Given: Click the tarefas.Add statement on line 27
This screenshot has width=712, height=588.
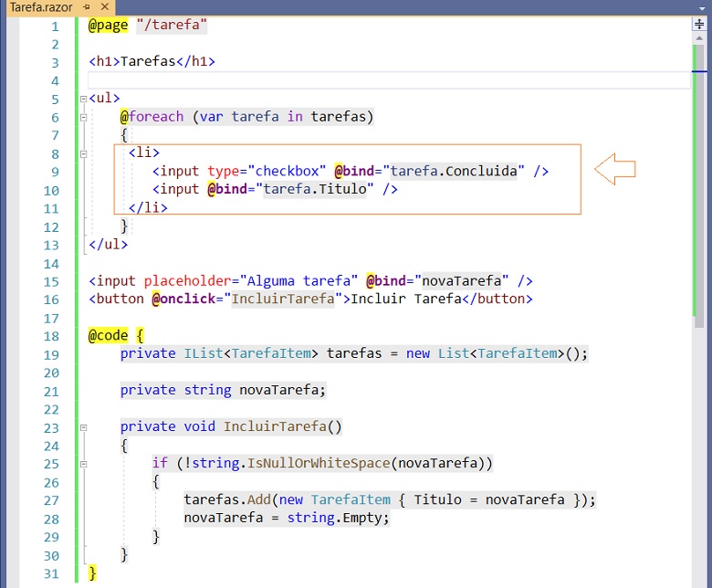Looking at the screenshot, I should (389, 500).
